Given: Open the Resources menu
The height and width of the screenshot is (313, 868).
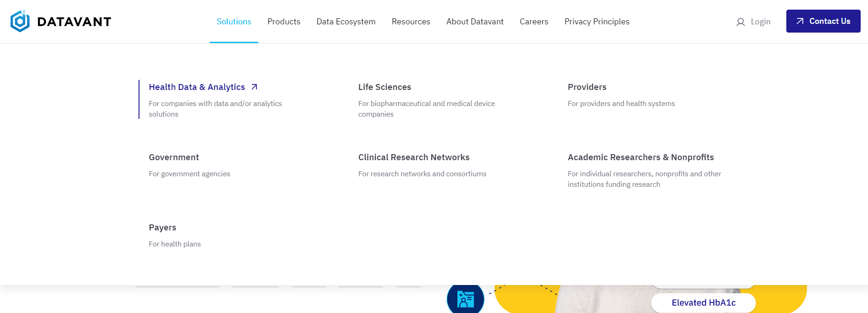Looking at the screenshot, I should click(x=411, y=22).
